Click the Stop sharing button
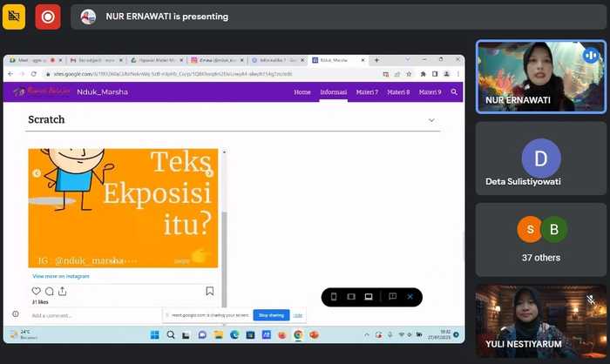The width and height of the screenshot is (610, 364). pyautogui.click(x=270, y=315)
